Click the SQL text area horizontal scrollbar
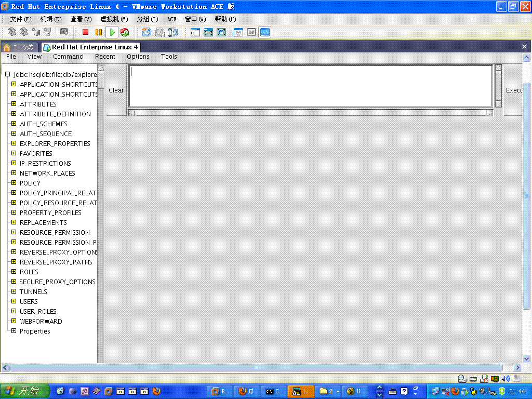 [311, 113]
